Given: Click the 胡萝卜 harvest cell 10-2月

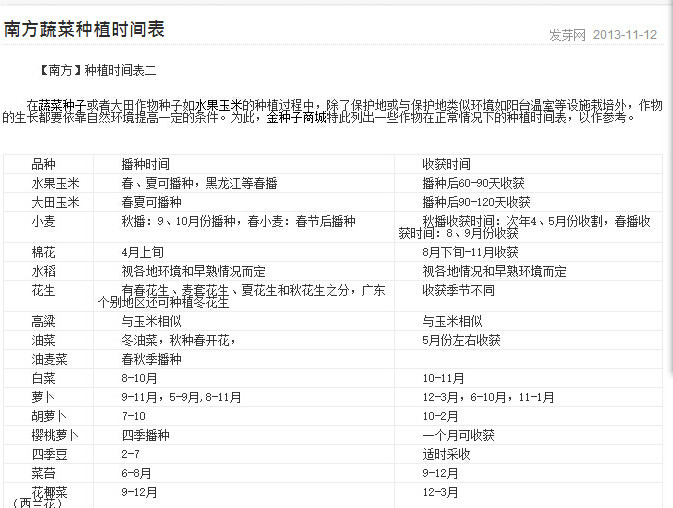Looking at the screenshot, I should coord(440,416).
